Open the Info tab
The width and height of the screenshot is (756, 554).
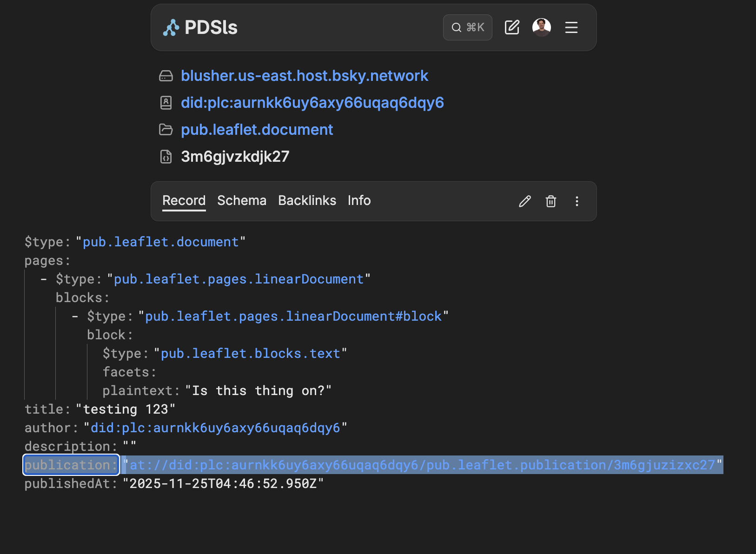[359, 200]
